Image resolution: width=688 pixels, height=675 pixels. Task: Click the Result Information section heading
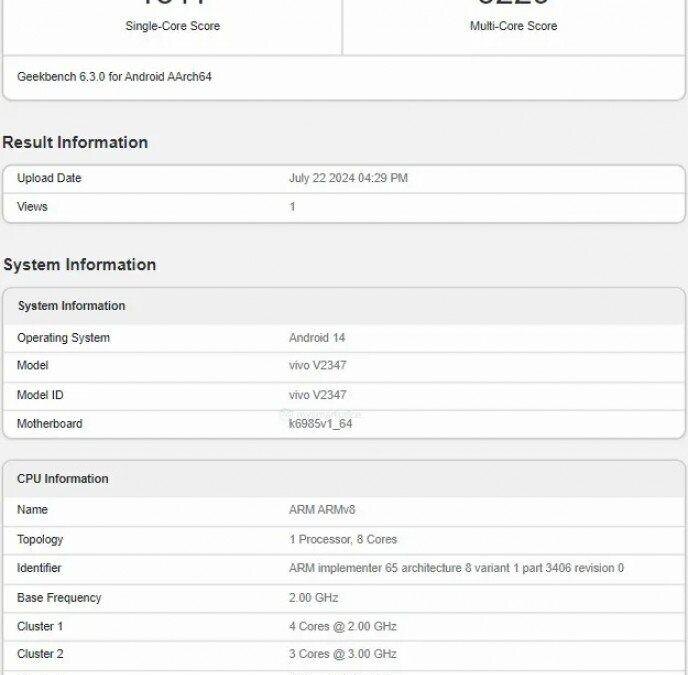[75, 142]
